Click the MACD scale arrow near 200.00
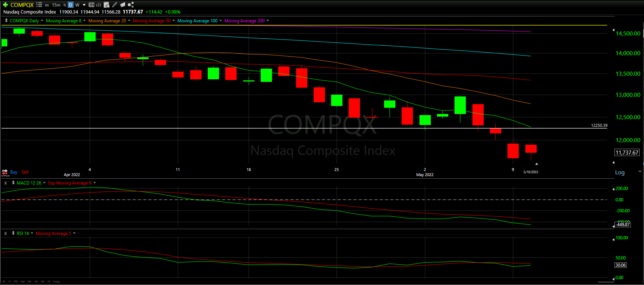644x285 pixels. point(613,189)
